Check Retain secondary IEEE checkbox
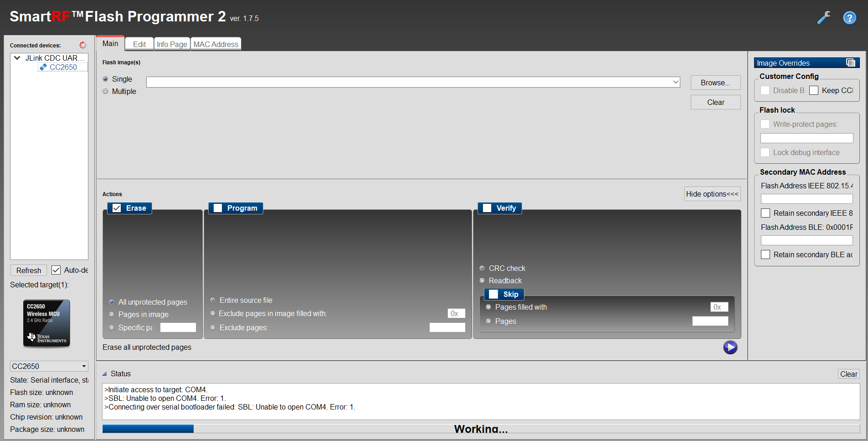 [765, 213]
